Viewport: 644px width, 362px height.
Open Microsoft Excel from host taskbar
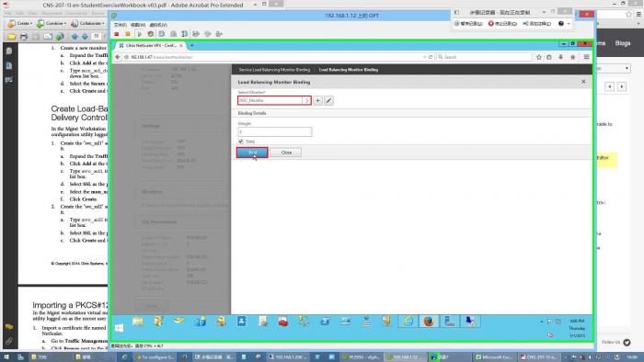tap(495, 357)
